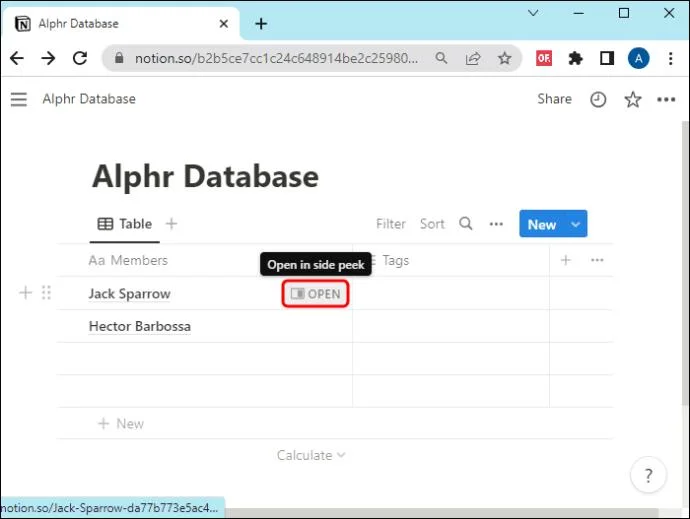The width and height of the screenshot is (690, 519).
Task: Favorite the page with the star icon
Action: coord(632,99)
